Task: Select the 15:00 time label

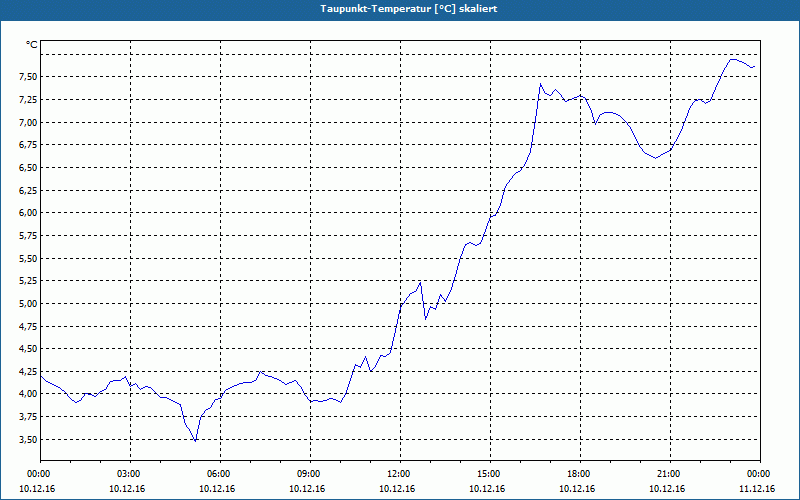Action: (x=487, y=474)
